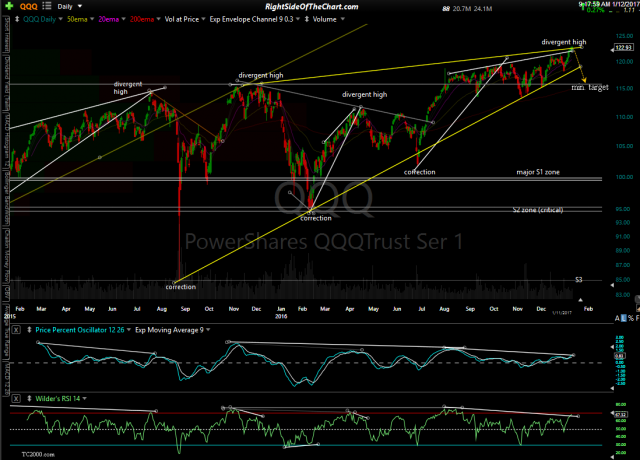Toggle the blue log scale button
The image size is (640, 460).
pos(624,318)
